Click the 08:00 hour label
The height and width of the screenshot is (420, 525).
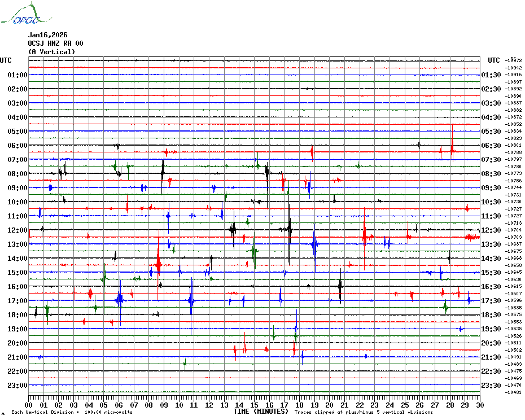click(x=17, y=173)
